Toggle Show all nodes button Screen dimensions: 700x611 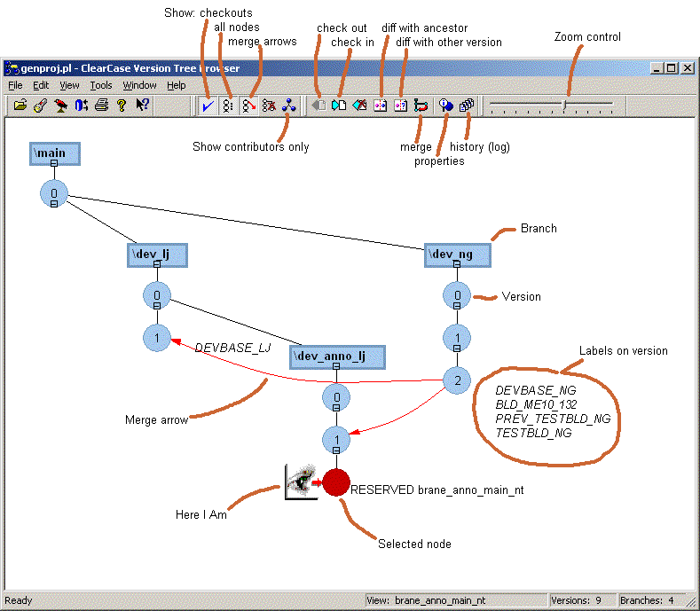(x=228, y=106)
